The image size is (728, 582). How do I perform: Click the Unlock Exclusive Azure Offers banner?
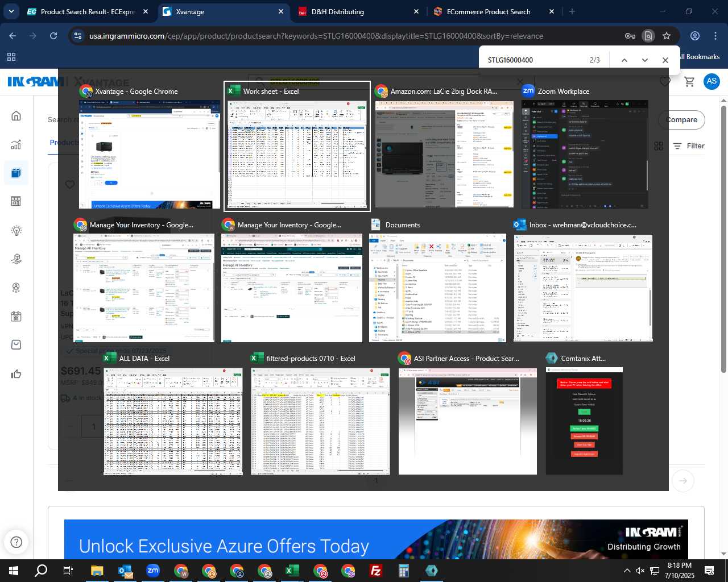[x=376, y=539]
